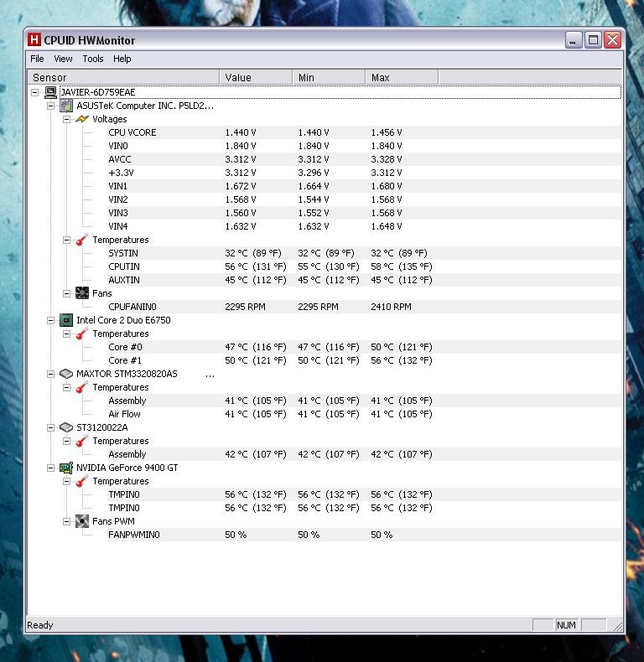Select the CPU VCORE voltage row
644x662 pixels.
pos(132,132)
